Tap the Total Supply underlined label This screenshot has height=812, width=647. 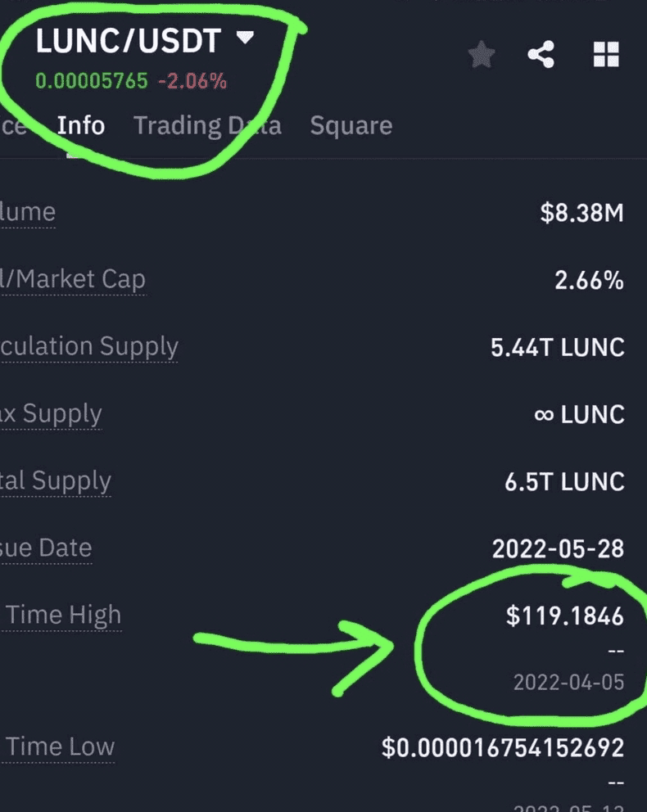[x=56, y=481]
